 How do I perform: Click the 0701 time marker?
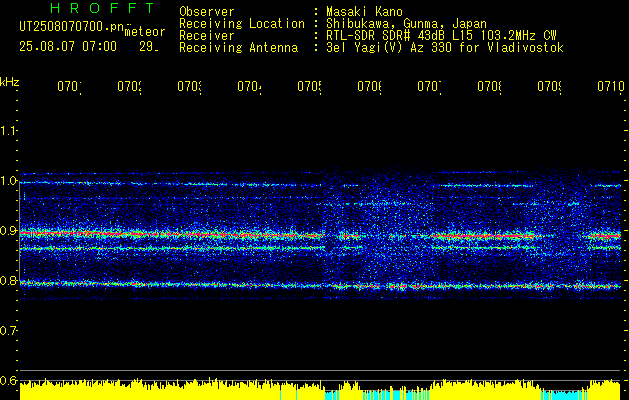click(69, 87)
